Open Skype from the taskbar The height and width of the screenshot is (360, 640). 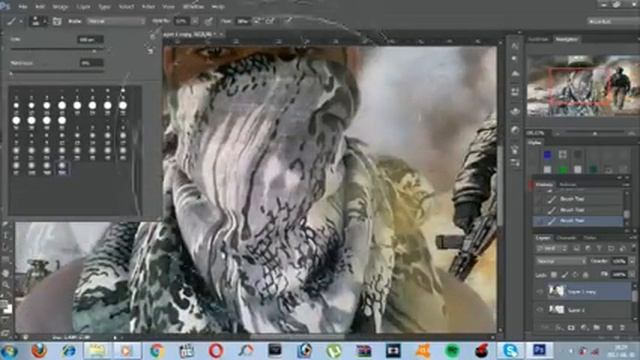[x=510, y=351]
